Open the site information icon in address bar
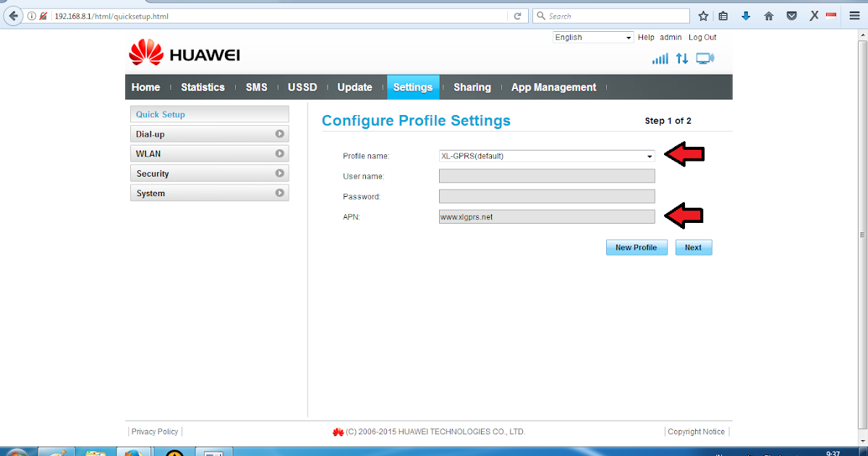868x456 pixels. click(32, 16)
